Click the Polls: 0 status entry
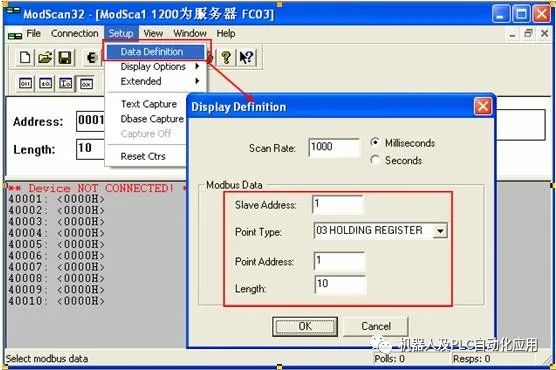556x370 pixels. tap(389, 359)
